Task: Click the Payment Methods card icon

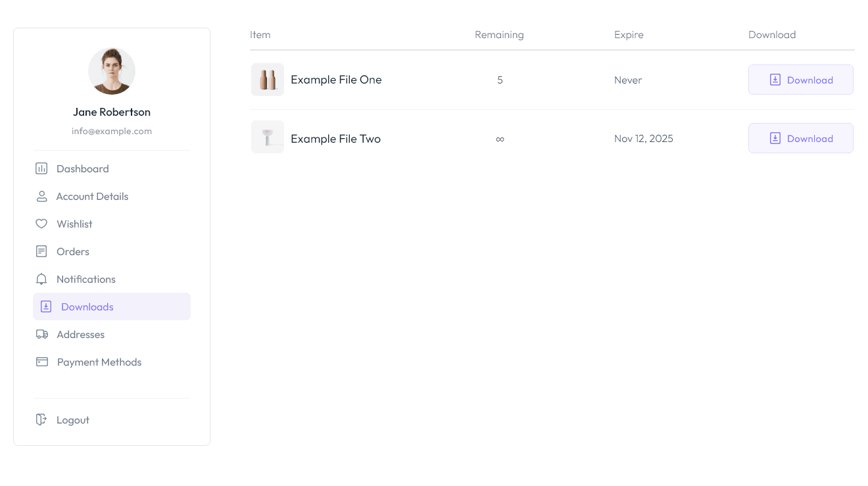Action: click(x=41, y=362)
